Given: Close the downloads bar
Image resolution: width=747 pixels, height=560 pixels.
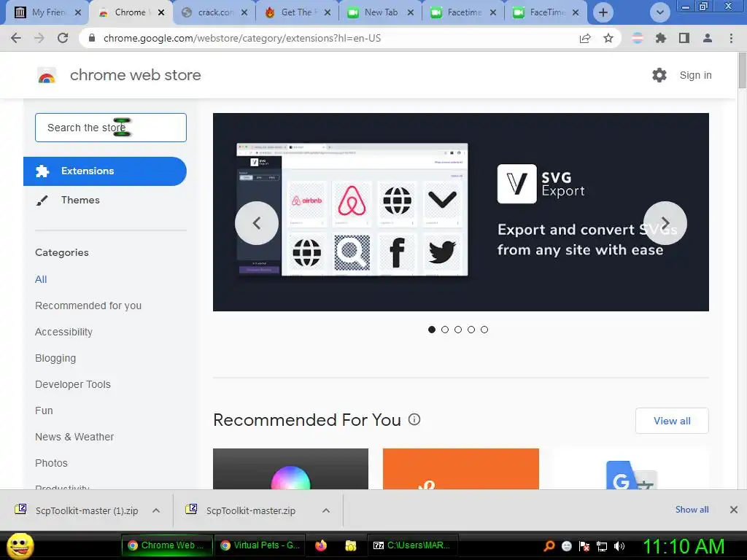Looking at the screenshot, I should [734, 510].
